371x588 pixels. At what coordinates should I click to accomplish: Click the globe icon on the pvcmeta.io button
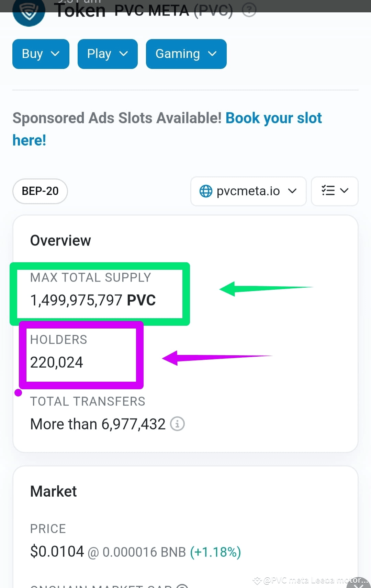206,191
